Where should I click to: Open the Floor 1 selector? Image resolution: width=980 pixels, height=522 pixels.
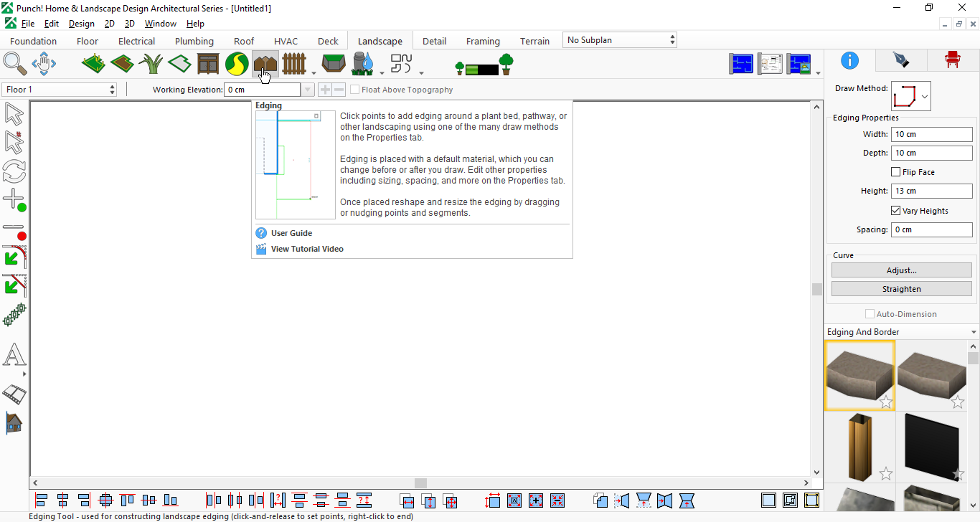tap(60, 90)
